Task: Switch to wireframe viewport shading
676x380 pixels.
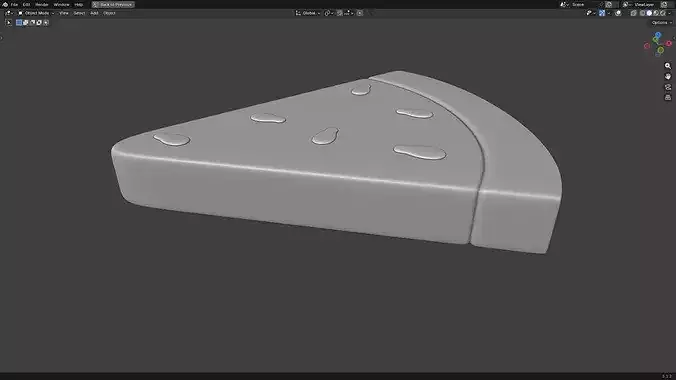Action: click(x=642, y=13)
